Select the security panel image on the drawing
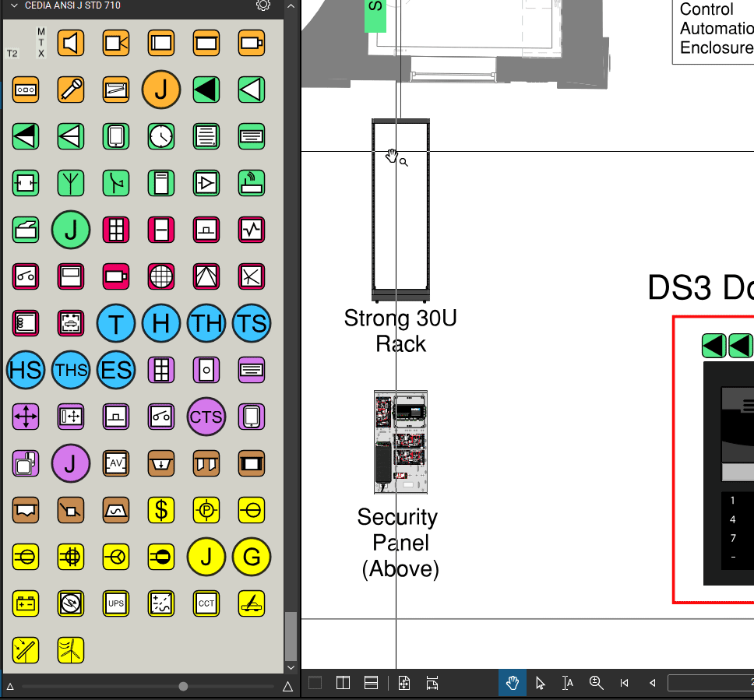This screenshot has height=700, width=754. tap(400, 441)
